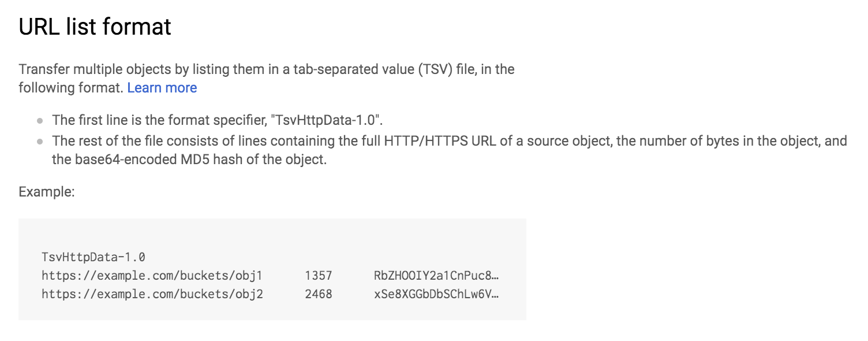Click the byte count 2468
868x341 pixels.
click(319, 294)
